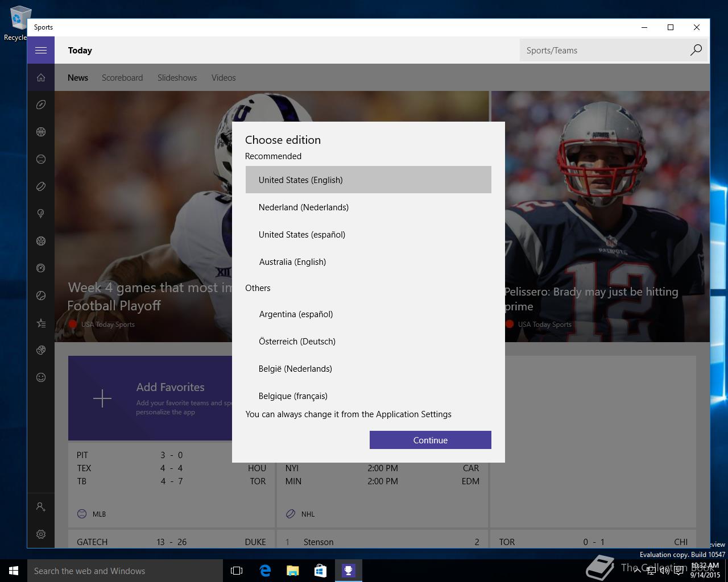Image resolution: width=728 pixels, height=582 pixels.
Task: Select België (Nederlands) edition
Action: 369,368
